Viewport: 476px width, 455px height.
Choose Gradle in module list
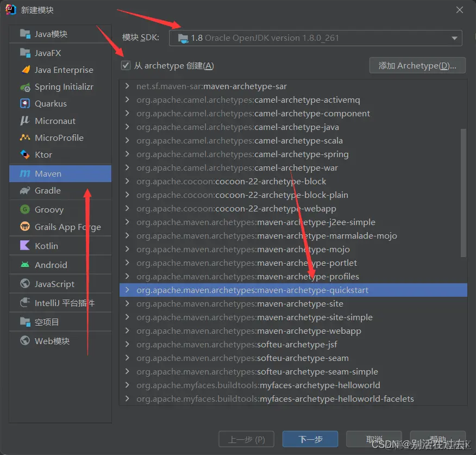point(60,190)
